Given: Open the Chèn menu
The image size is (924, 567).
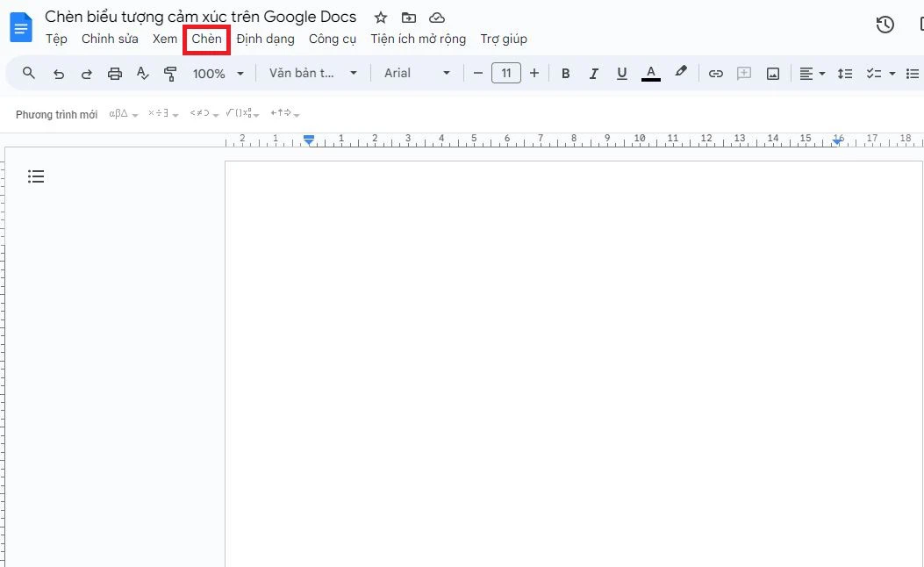Looking at the screenshot, I should pos(206,39).
